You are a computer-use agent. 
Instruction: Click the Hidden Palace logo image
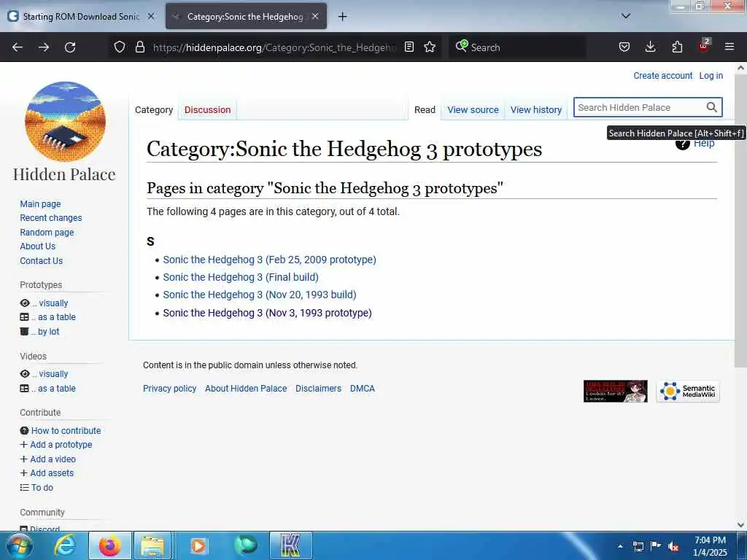65,122
